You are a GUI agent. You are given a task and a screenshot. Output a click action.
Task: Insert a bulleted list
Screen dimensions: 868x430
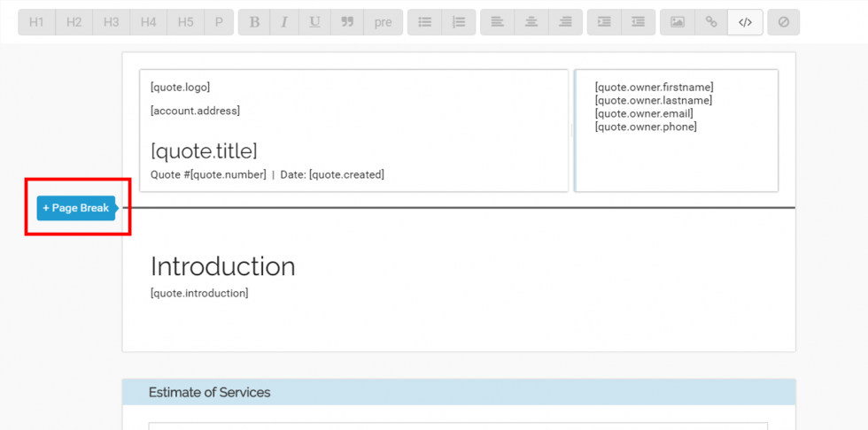(424, 22)
